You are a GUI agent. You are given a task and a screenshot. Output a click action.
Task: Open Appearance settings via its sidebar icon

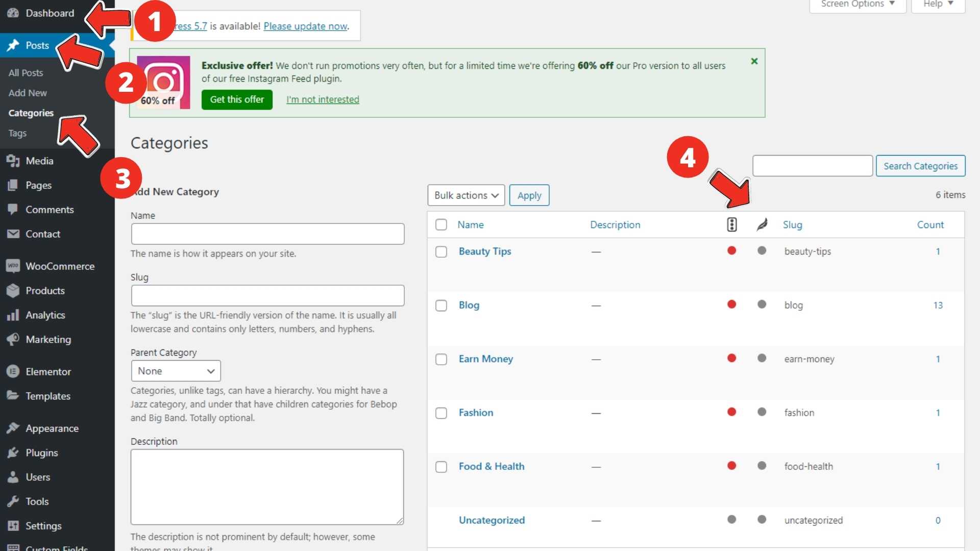(x=13, y=428)
